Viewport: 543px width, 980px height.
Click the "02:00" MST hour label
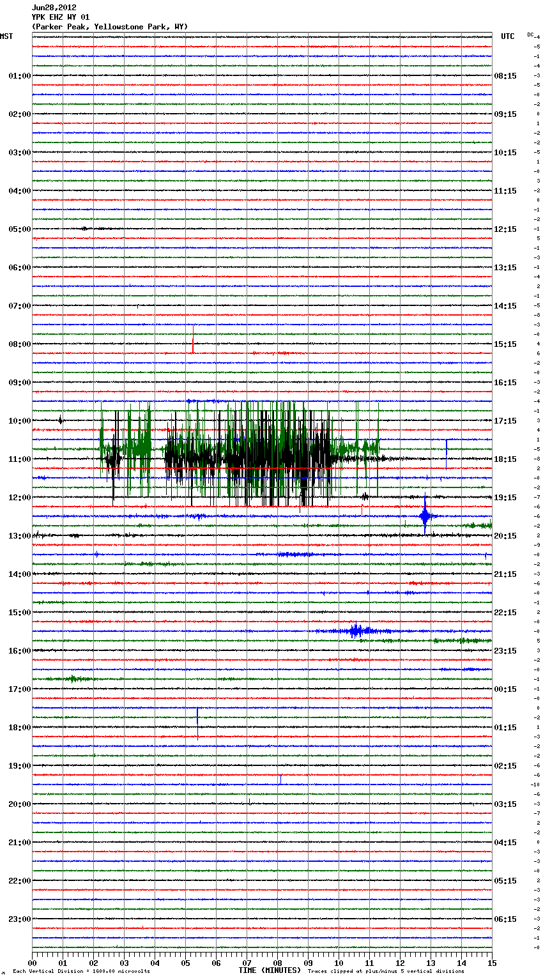pos(20,114)
